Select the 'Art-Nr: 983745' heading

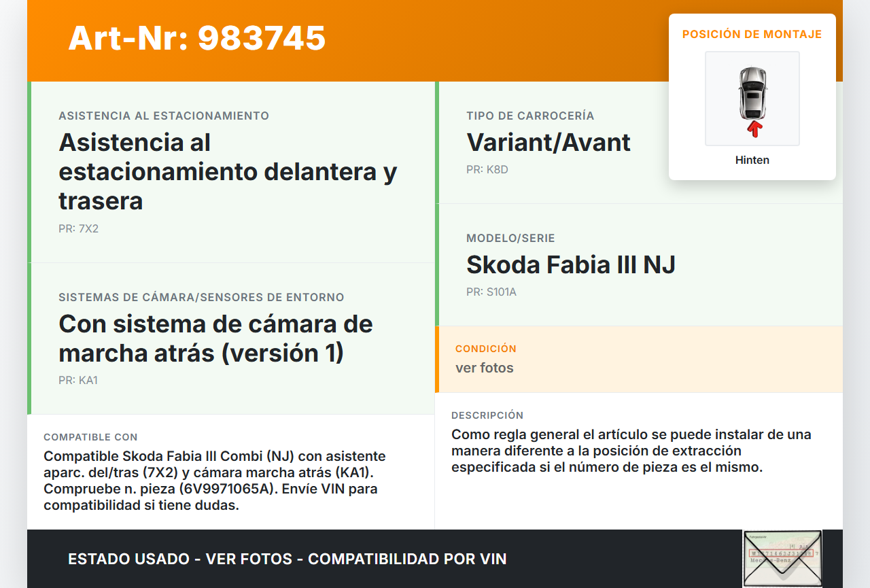coord(197,38)
